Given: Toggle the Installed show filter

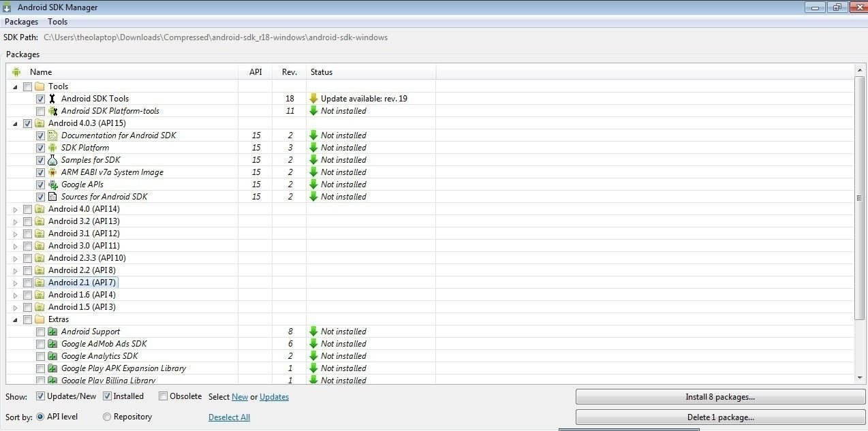Looking at the screenshot, I should click(x=107, y=396).
